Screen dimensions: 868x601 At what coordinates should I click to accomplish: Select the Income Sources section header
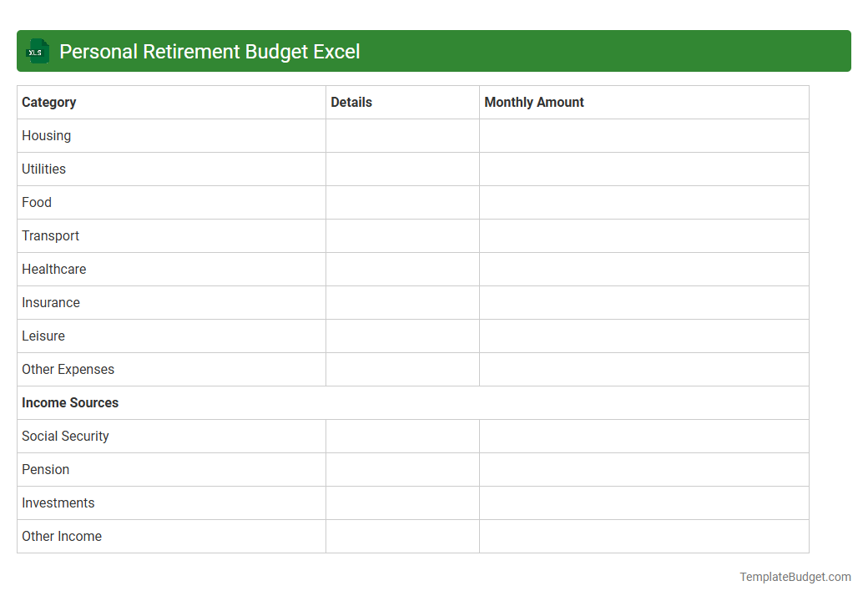pyautogui.click(x=70, y=402)
